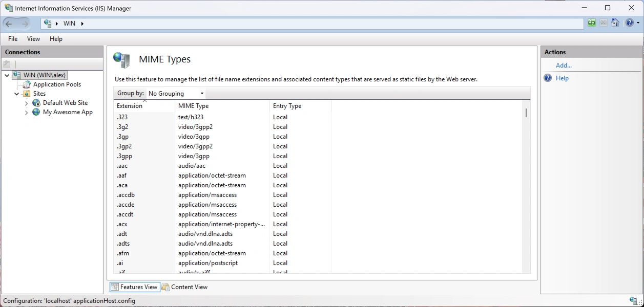The image size is (644, 307).
Task: Click the Add... action link
Action: pyautogui.click(x=564, y=65)
